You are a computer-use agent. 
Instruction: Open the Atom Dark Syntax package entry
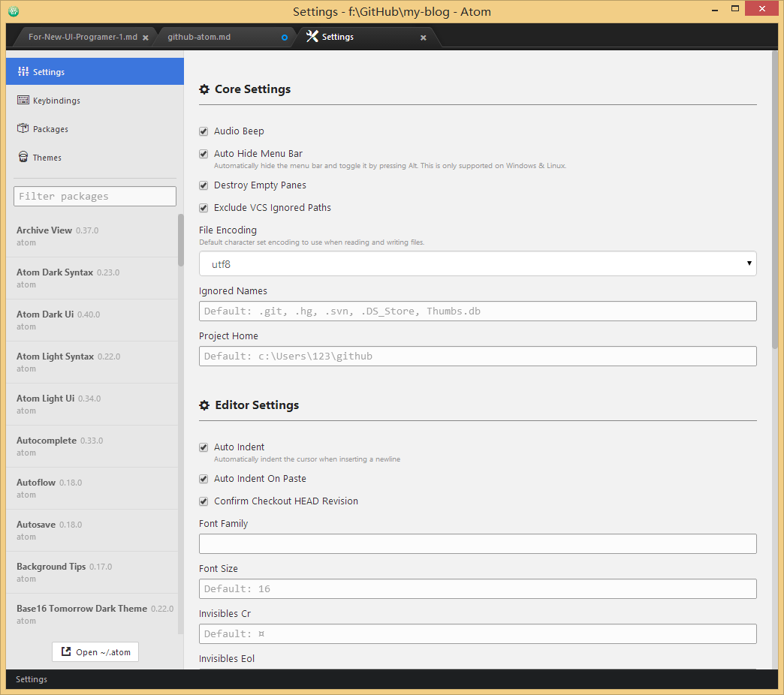(x=92, y=278)
